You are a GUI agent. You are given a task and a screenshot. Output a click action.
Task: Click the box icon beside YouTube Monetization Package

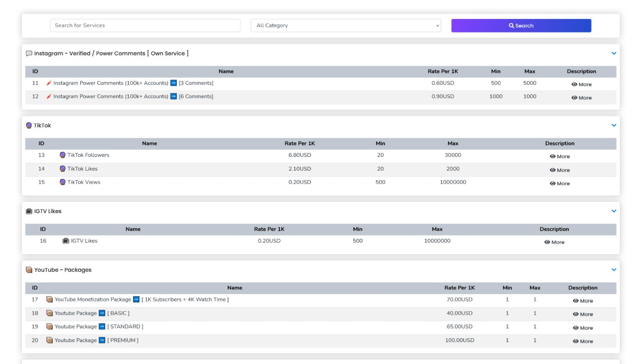click(50, 300)
